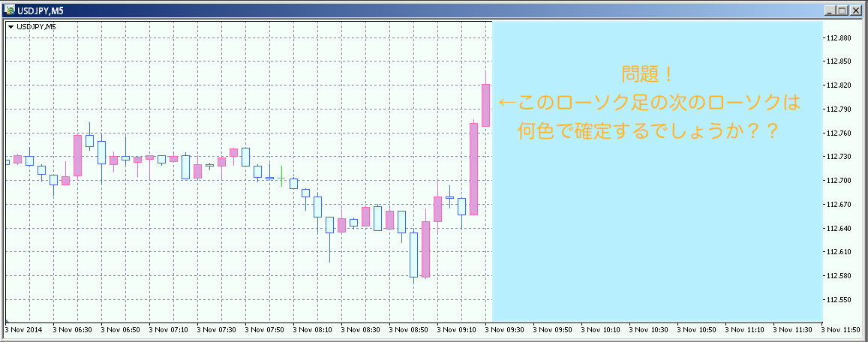Click the 112.640 price axis label

point(838,228)
